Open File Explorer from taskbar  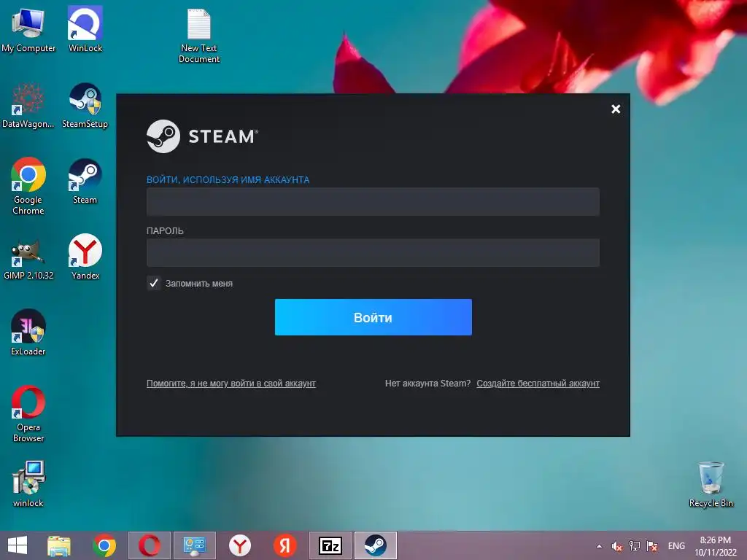59,545
